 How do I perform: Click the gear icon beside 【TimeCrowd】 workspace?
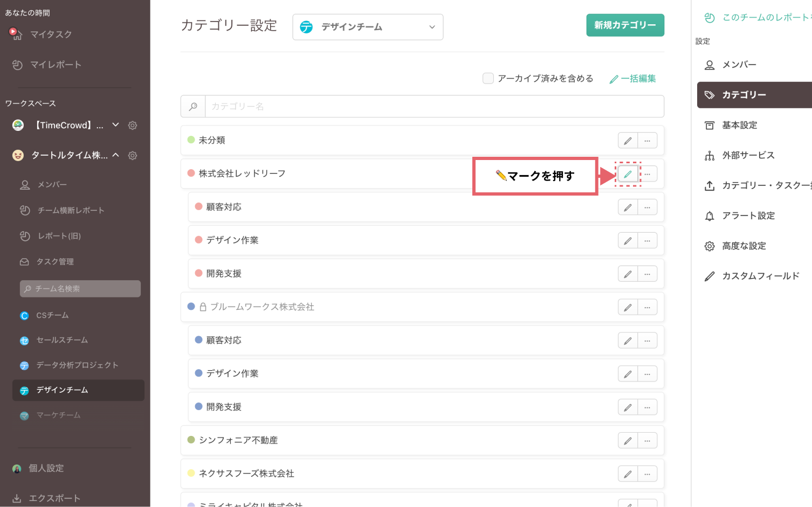133,126
